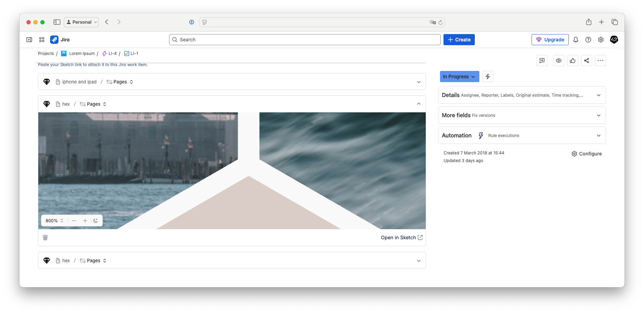This screenshot has height=313, width=644.
Task: Open a new Safari tab
Action: point(601,22)
